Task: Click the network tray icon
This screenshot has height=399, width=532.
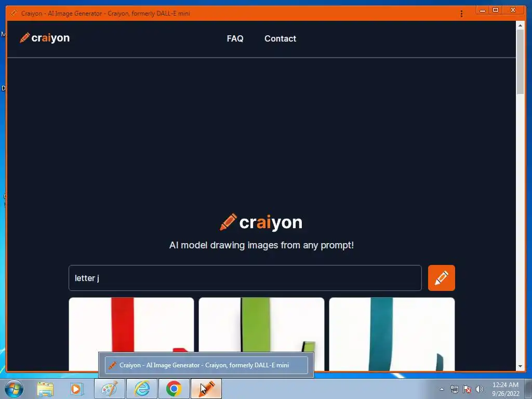Action: [x=454, y=389]
